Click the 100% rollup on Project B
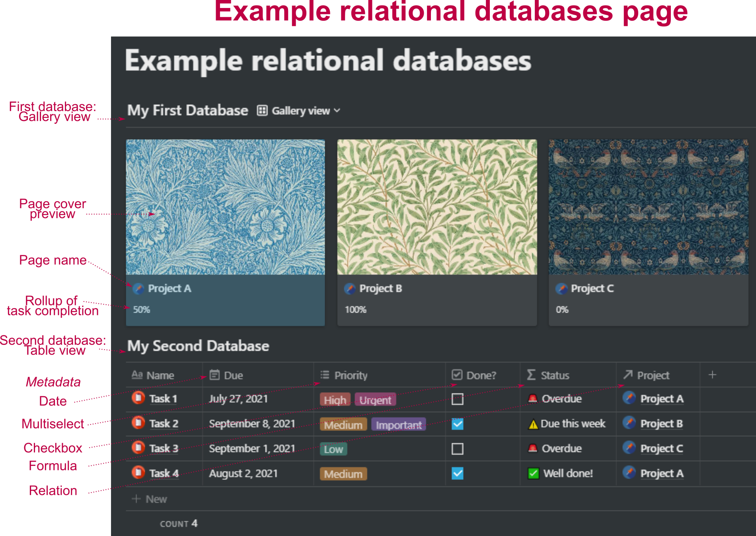756x536 pixels. point(356,309)
